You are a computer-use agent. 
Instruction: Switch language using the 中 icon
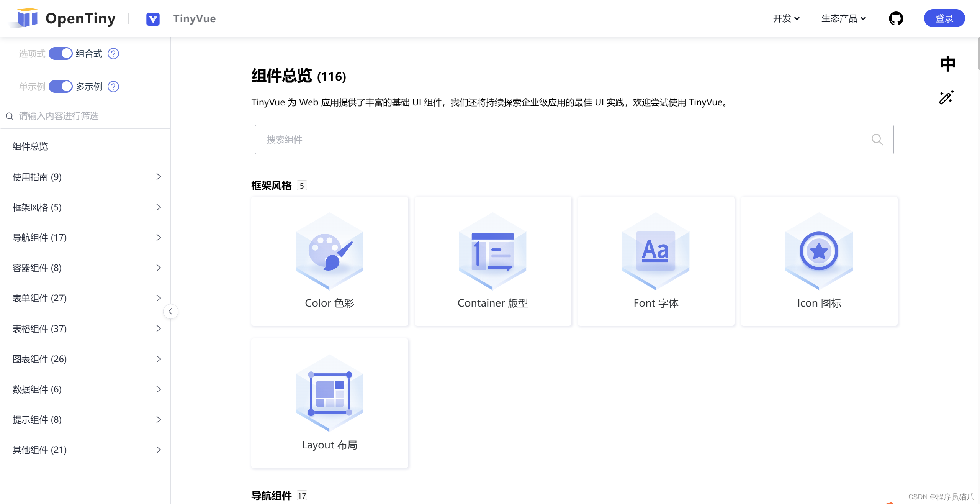[947, 64]
